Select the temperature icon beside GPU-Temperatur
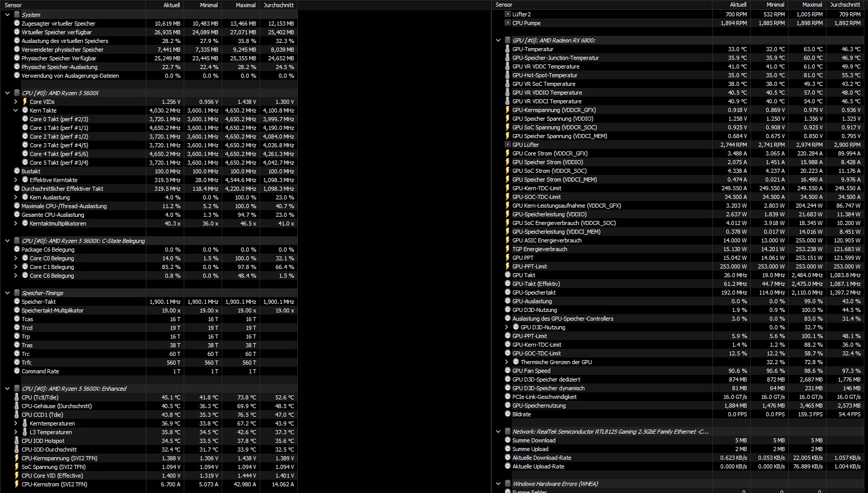The height and width of the screenshot is (493, 868). coord(507,49)
